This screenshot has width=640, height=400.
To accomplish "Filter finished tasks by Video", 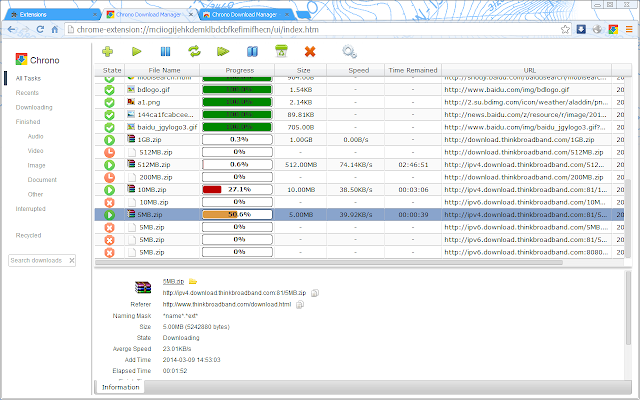I will click(36, 151).
